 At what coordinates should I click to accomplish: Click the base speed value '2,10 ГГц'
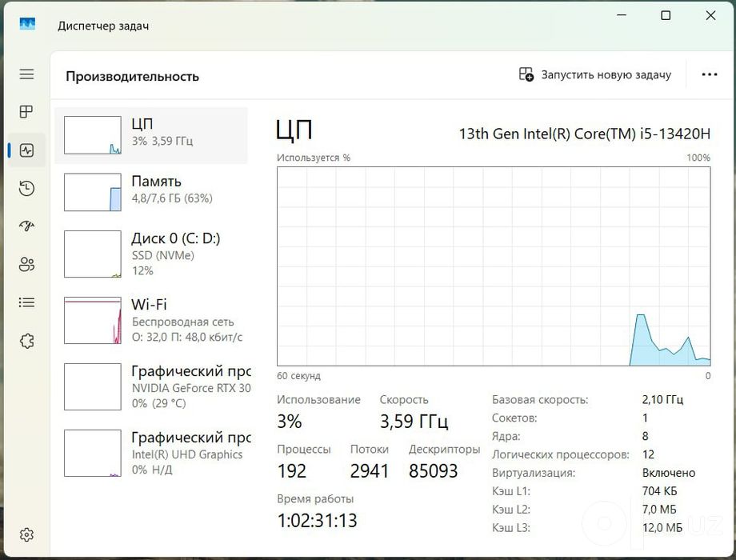[x=662, y=399]
